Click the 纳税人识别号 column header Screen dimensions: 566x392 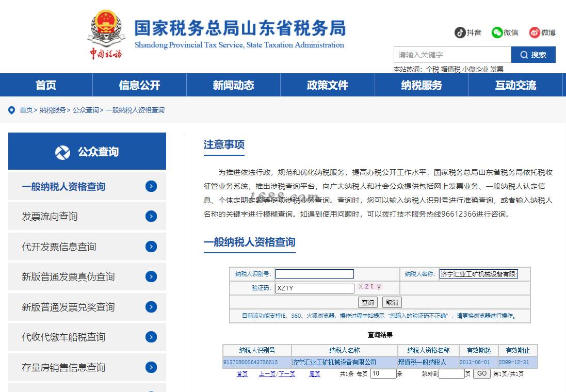click(x=257, y=351)
